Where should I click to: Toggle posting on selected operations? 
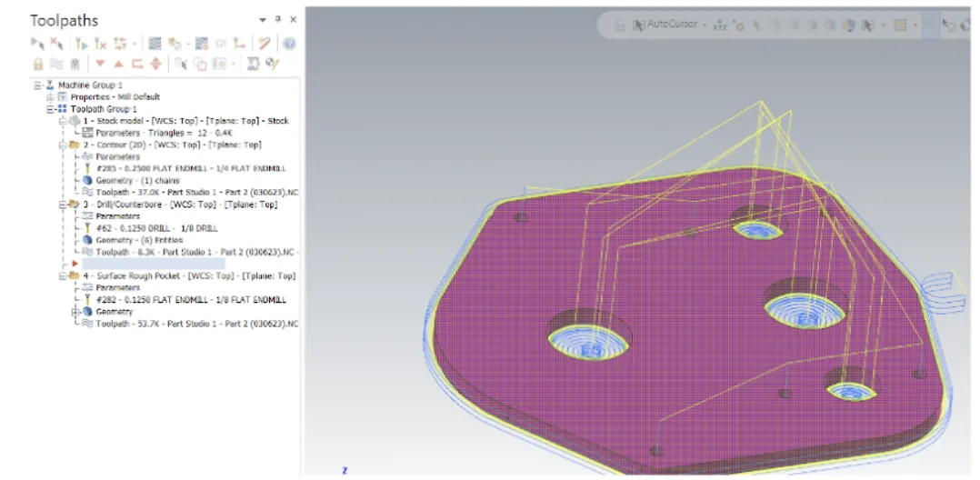(75, 63)
